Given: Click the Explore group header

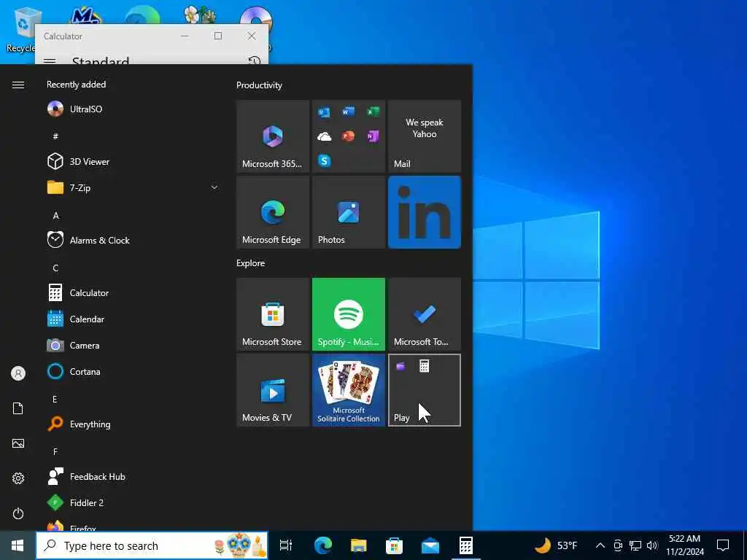Looking at the screenshot, I should (x=251, y=262).
